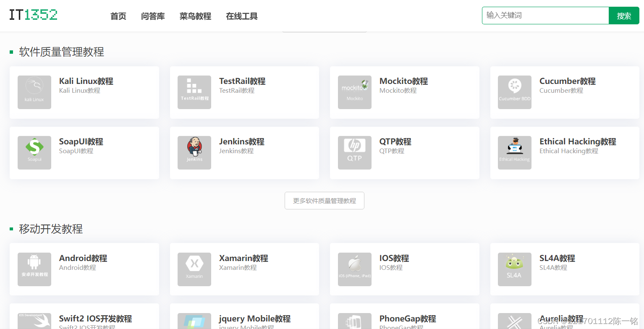Open the IOS教程 title link

tap(394, 258)
